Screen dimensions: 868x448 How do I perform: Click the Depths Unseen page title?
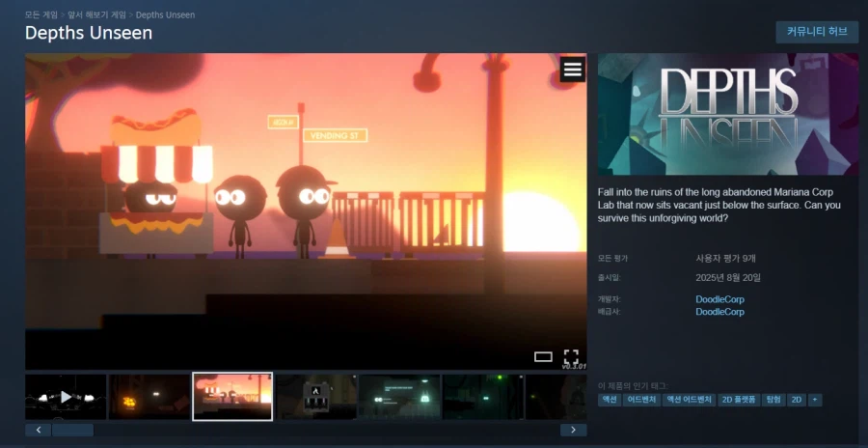pyautogui.click(x=89, y=33)
